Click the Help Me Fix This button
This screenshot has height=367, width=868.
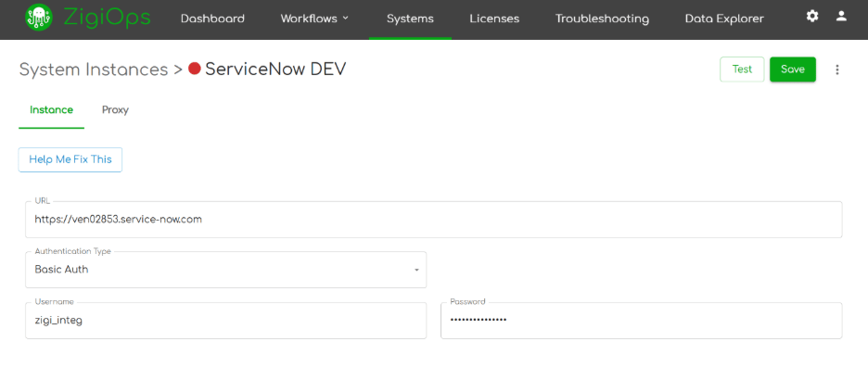[70, 159]
